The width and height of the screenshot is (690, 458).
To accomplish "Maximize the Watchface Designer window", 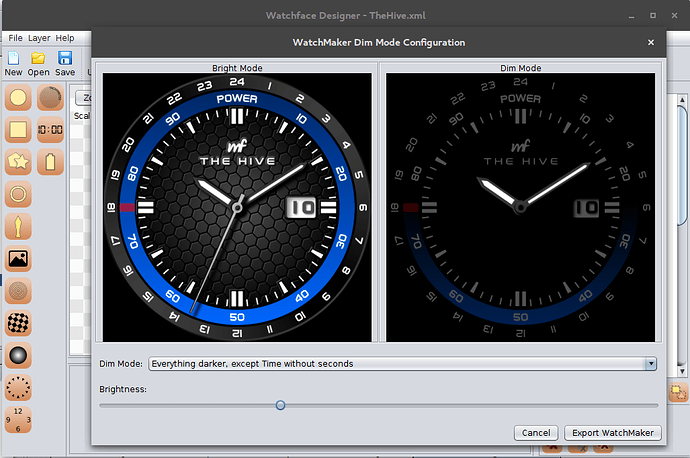I will (653, 15).
